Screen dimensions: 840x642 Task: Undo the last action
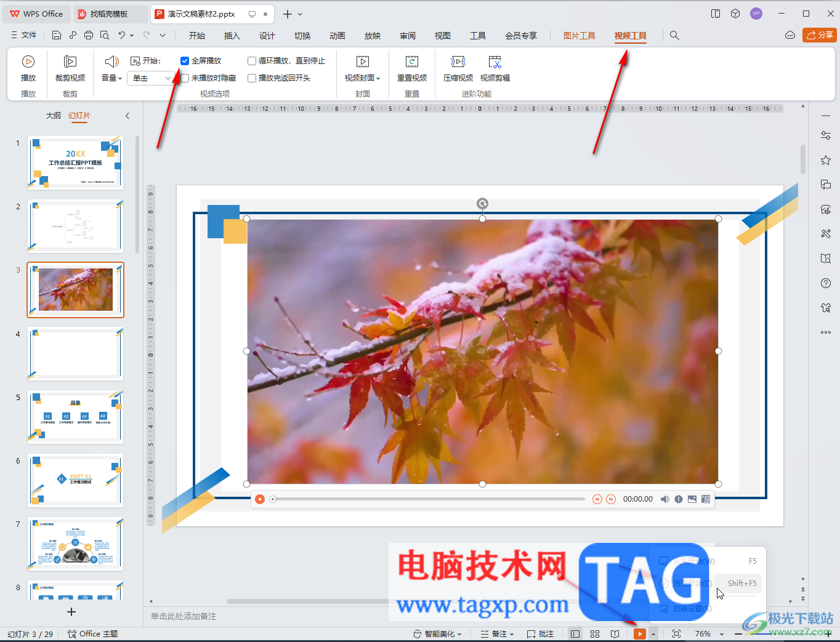122,35
